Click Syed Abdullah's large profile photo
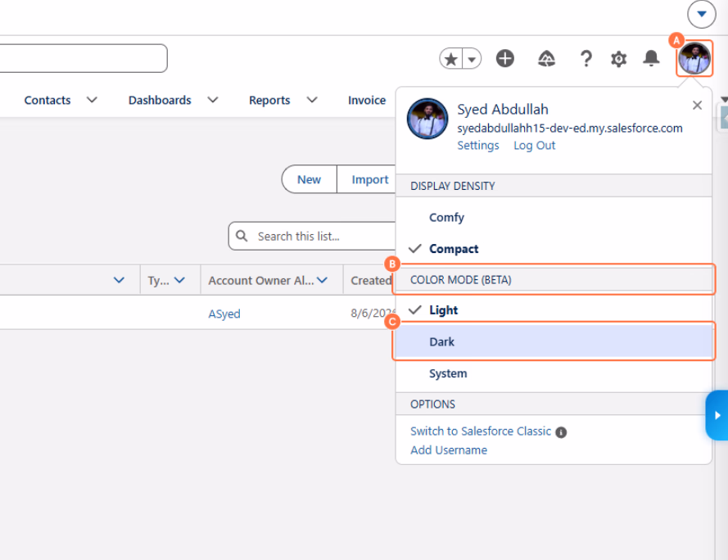The width and height of the screenshot is (728, 560). pos(427,119)
